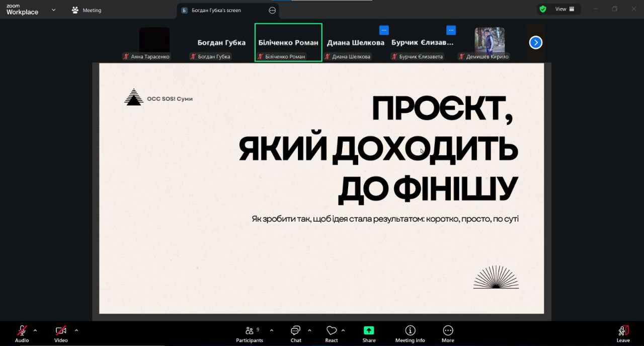
Task: Toggle the camera with the Video button
Action: (x=61, y=330)
